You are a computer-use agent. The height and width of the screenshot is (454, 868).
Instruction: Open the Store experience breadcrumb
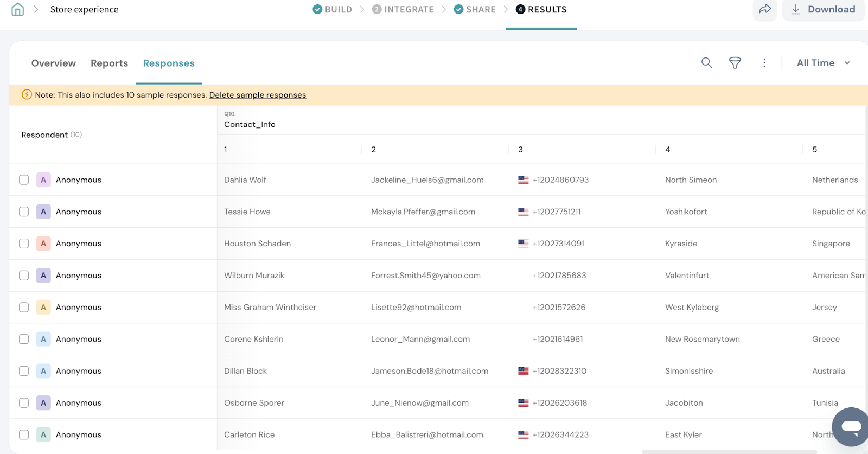click(84, 9)
